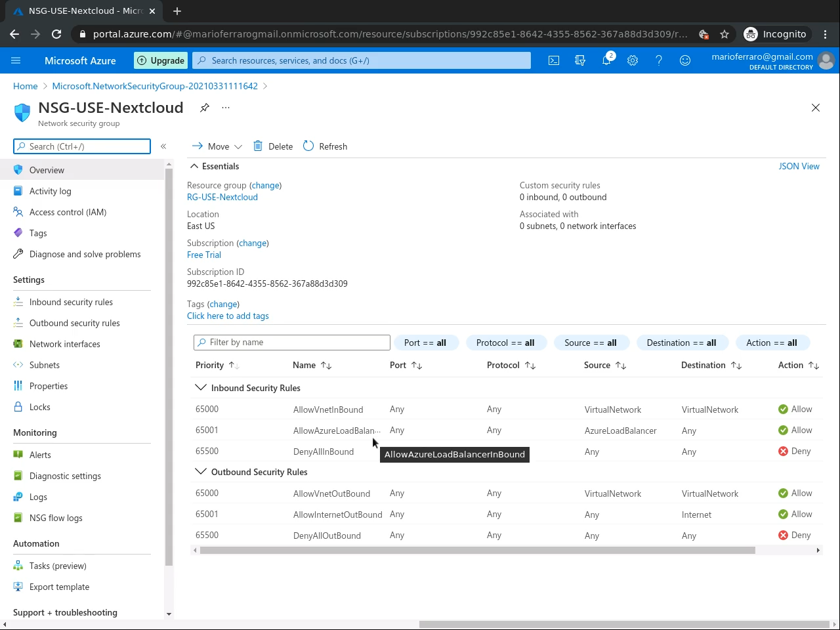The height and width of the screenshot is (630, 840).
Task: Open Cloud Shell from the top bar
Action: 554,60
